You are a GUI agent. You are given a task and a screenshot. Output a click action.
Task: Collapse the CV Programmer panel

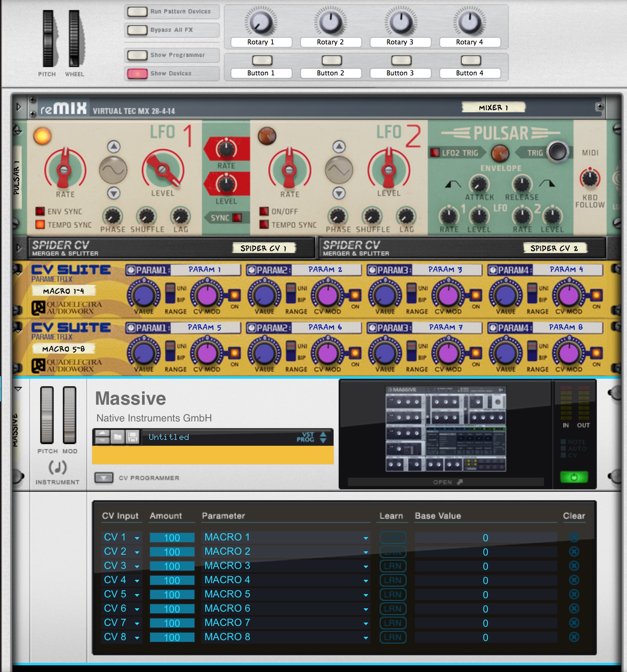(x=104, y=478)
